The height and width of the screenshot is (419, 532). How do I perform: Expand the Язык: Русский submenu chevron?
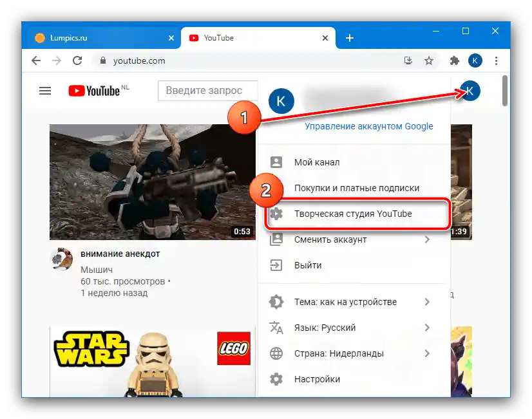click(x=427, y=328)
